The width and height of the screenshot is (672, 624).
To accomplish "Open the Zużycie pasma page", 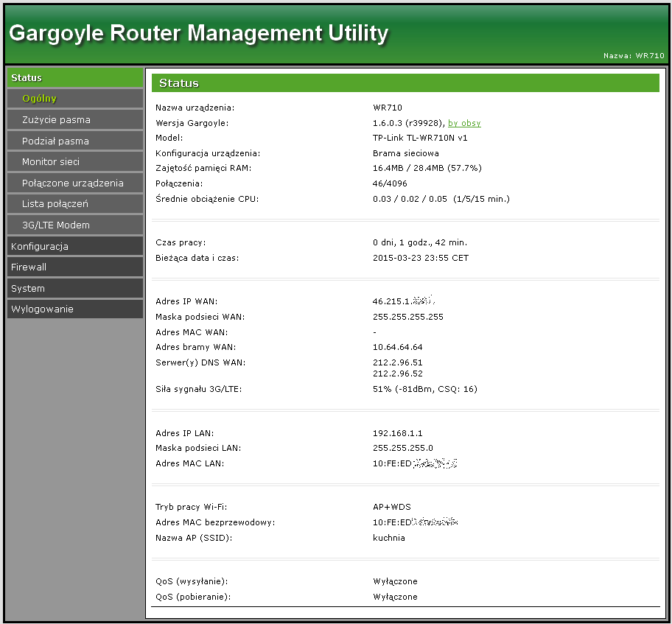I will point(56,119).
